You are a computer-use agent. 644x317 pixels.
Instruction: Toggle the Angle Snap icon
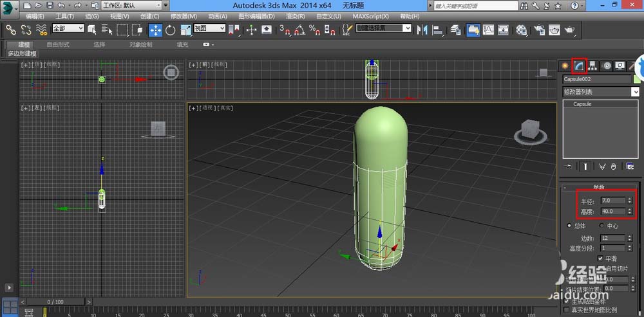[300, 30]
